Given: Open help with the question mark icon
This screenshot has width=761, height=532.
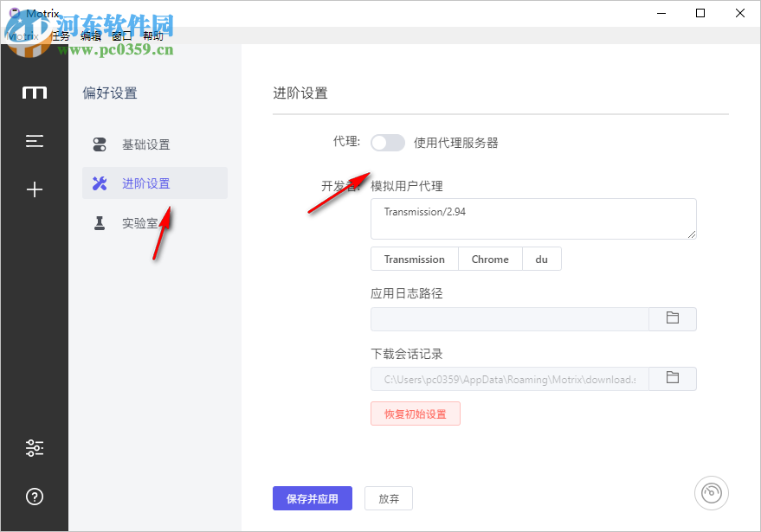Looking at the screenshot, I should click(x=35, y=497).
